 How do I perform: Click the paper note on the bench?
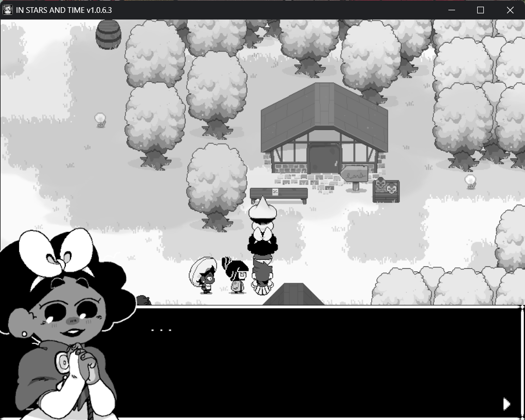(x=275, y=192)
